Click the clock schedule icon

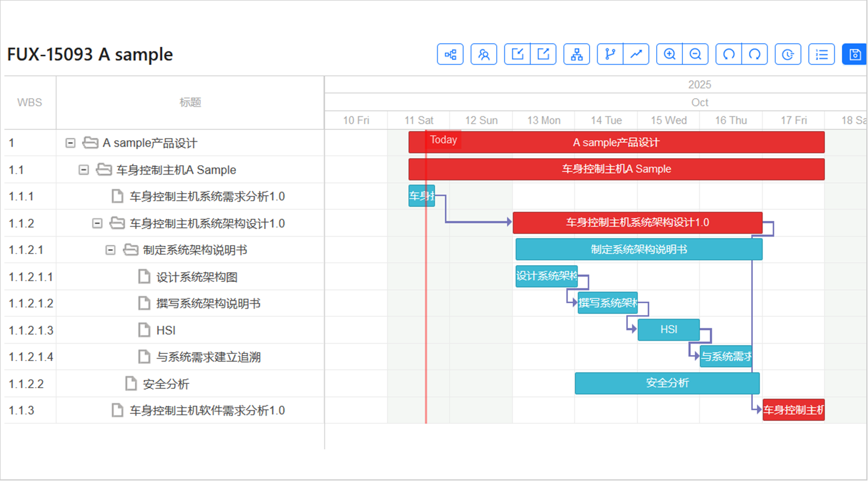tap(788, 55)
